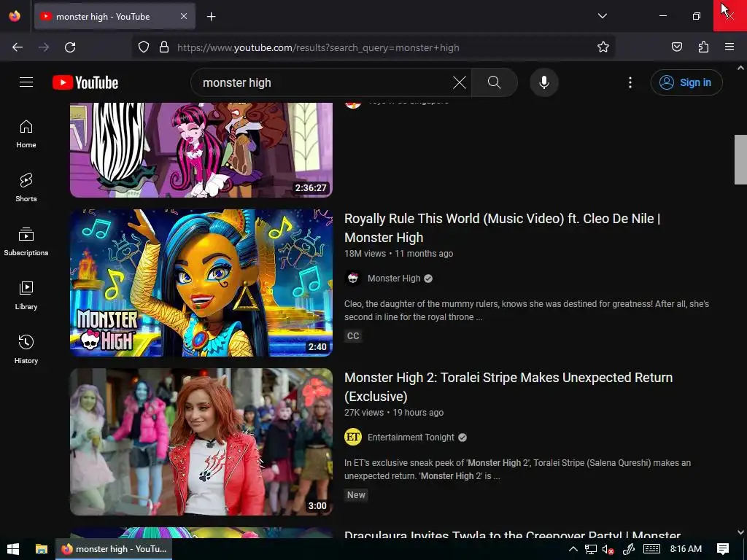Bookmark this page with the star
This screenshot has width=747, height=560.
[603, 47]
